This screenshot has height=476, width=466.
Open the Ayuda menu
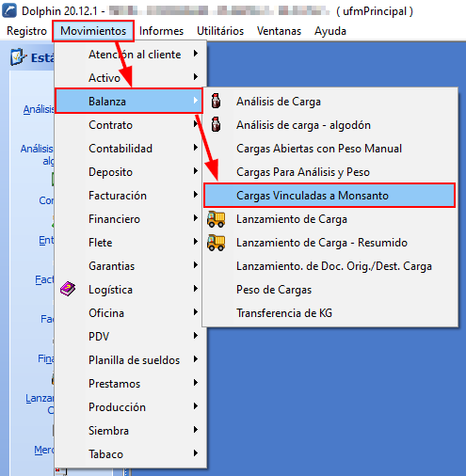click(330, 31)
